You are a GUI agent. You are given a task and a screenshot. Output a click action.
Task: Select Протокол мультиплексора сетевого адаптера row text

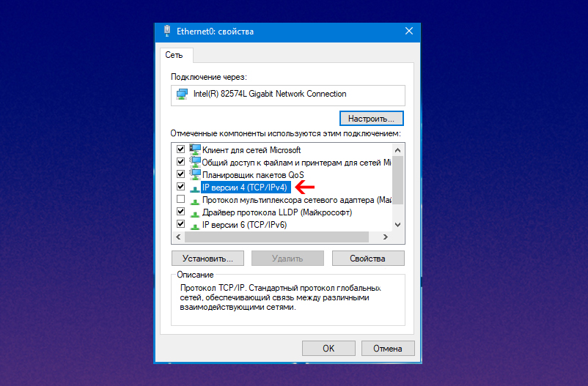click(297, 200)
